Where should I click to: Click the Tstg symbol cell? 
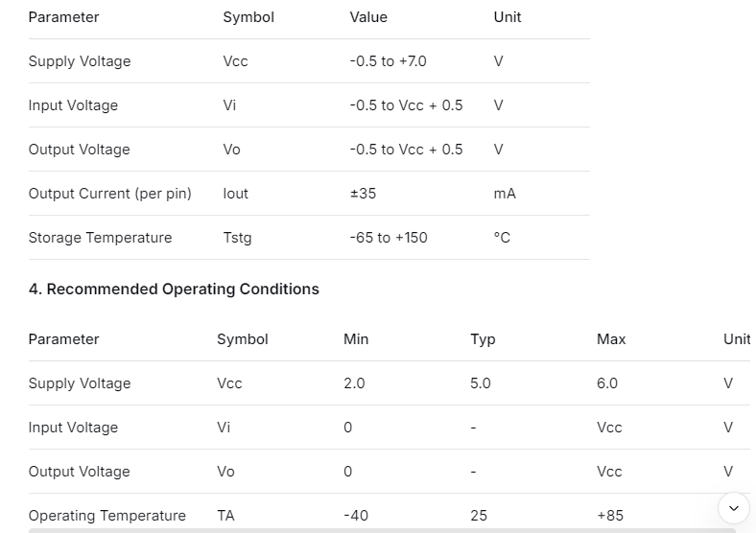(x=238, y=238)
